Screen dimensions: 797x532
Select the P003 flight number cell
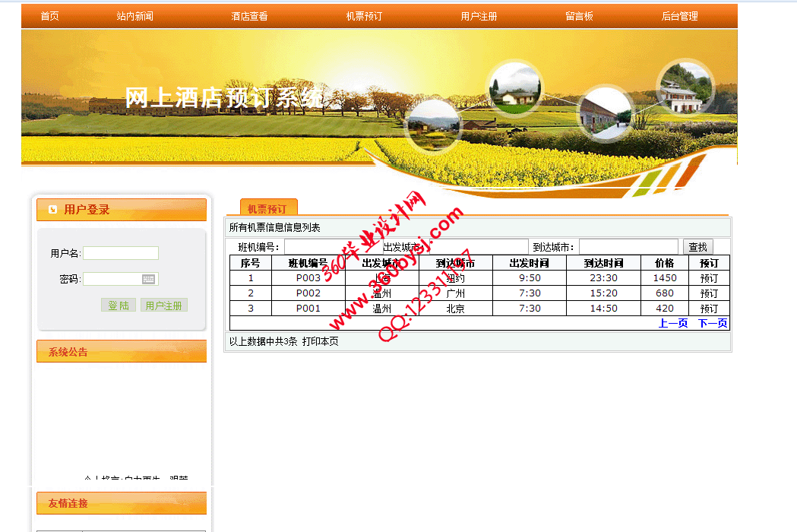point(308,278)
